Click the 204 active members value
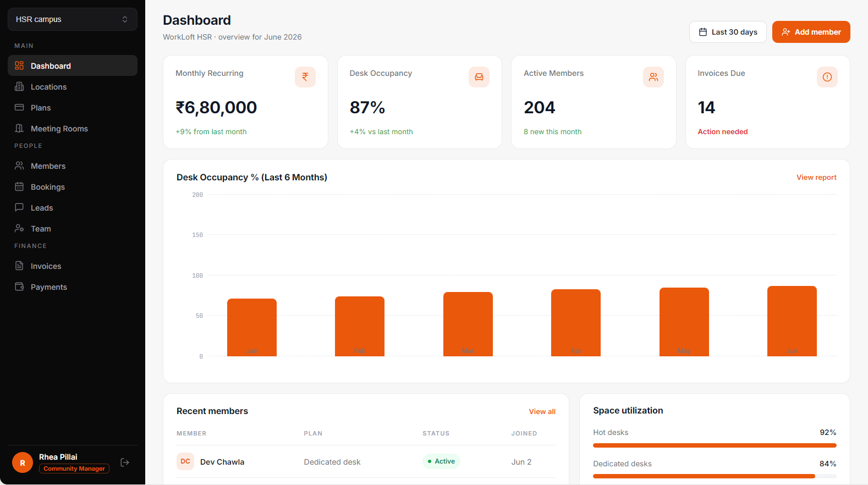Viewport: 868px width, 485px height. (540, 107)
